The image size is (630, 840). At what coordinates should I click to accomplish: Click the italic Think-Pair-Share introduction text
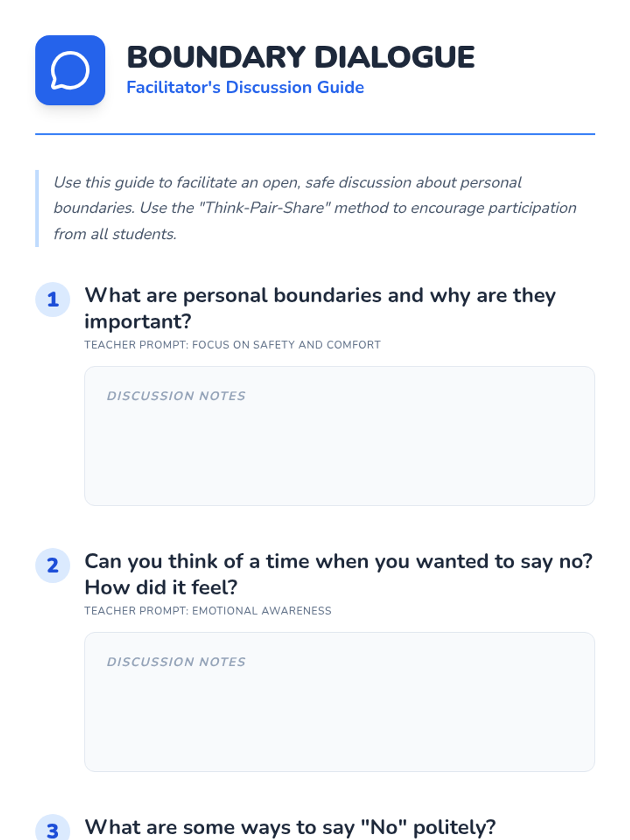click(315, 208)
